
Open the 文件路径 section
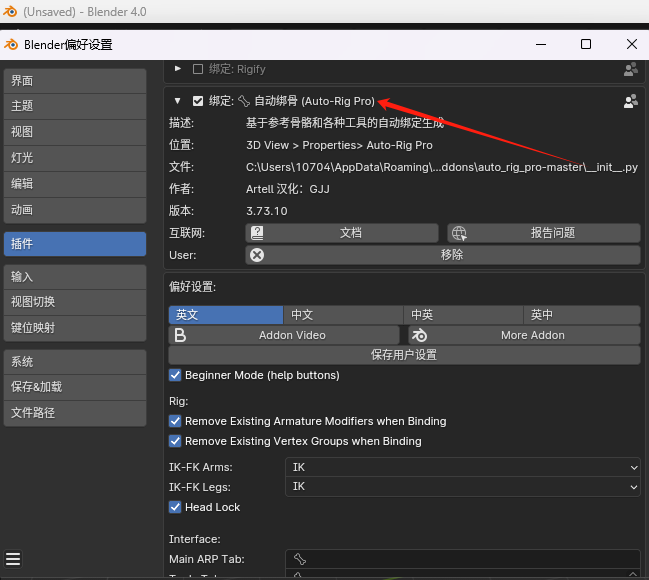pos(75,413)
